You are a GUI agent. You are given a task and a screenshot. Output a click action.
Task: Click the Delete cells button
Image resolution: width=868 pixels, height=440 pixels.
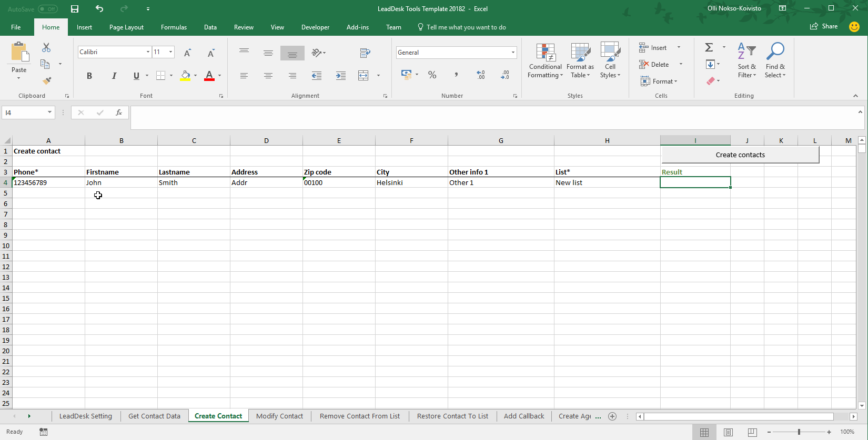coord(654,65)
